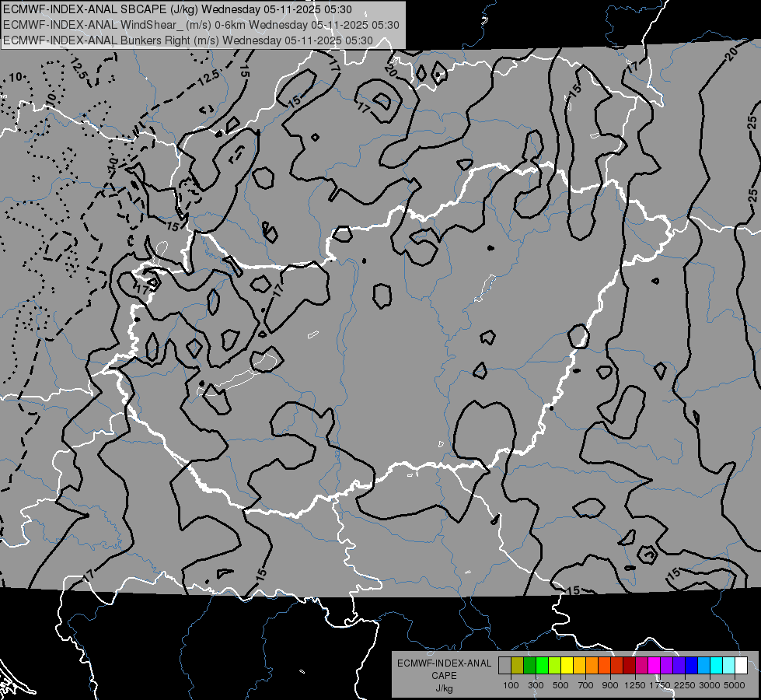Select the bright green legend swatch
761x700 pixels.
point(542,665)
